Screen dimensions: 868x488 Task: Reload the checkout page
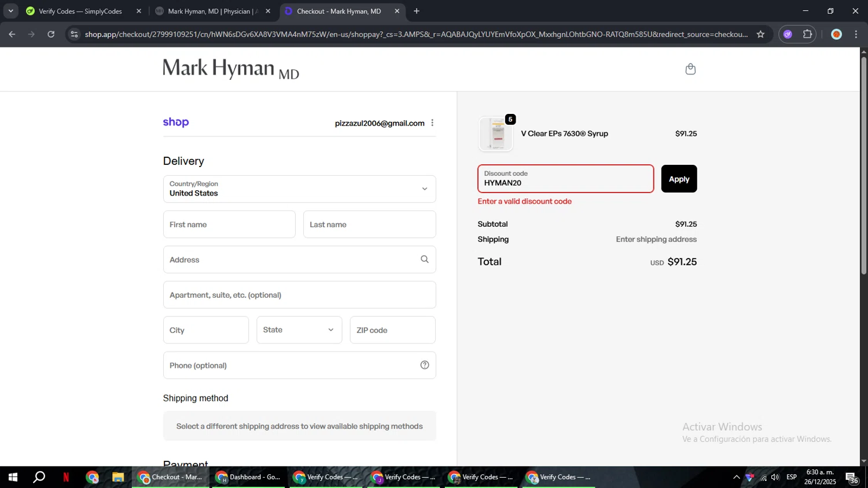[51, 34]
